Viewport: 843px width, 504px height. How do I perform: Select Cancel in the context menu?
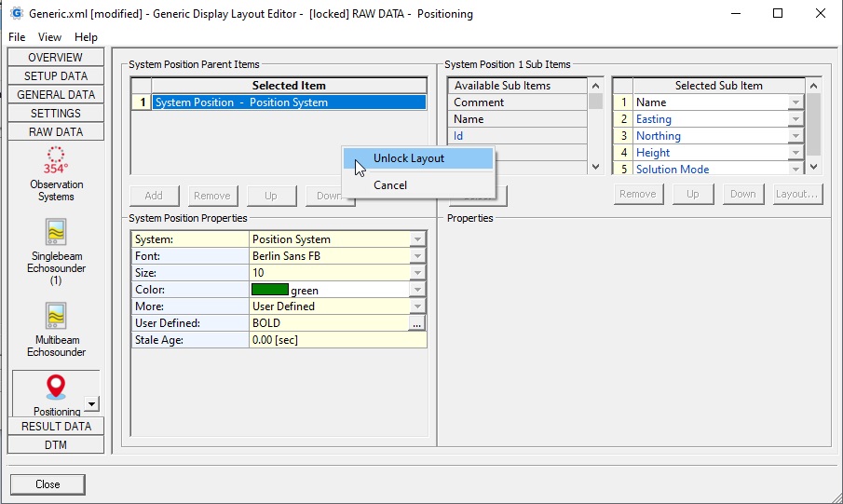click(x=390, y=185)
